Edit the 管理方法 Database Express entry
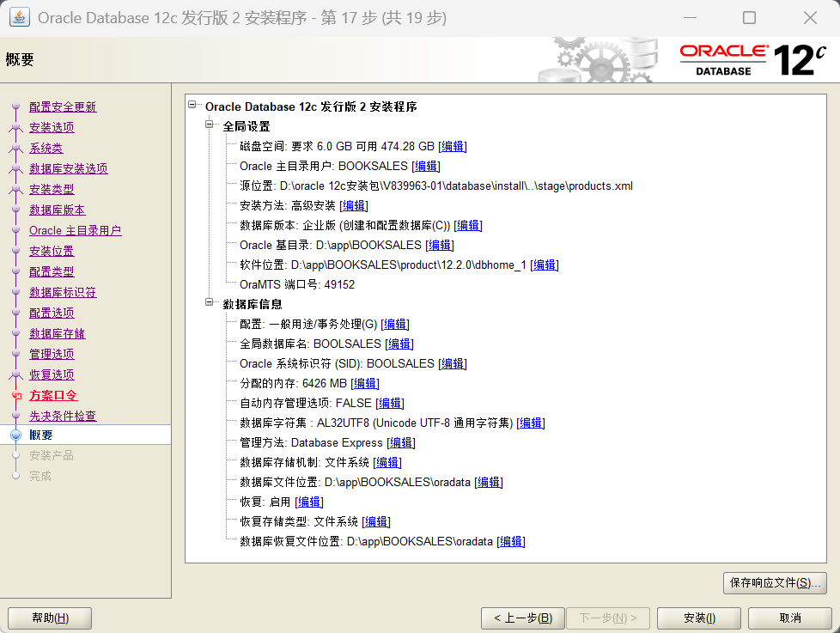Image resolution: width=840 pixels, height=633 pixels. point(401,443)
